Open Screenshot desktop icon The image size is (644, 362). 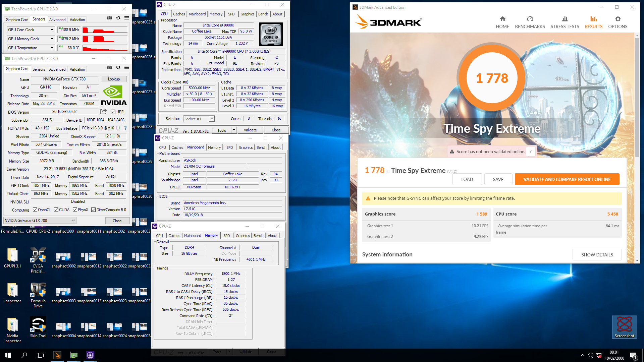click(624, 327)
